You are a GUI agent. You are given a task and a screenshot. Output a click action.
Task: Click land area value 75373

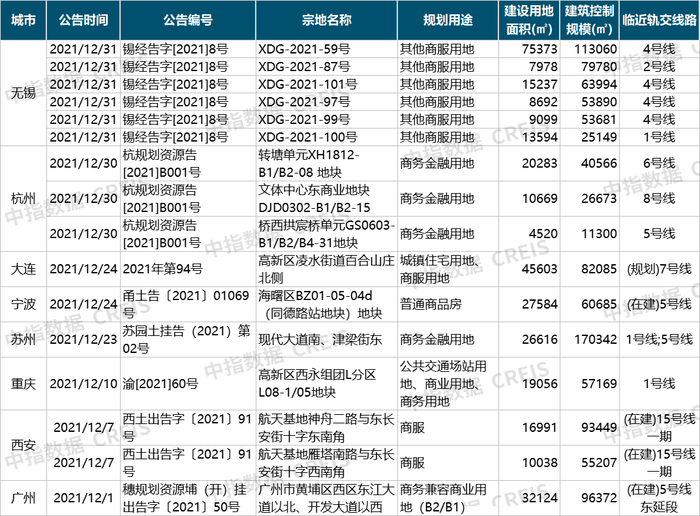pyautogui.click(x=540, y=49)
